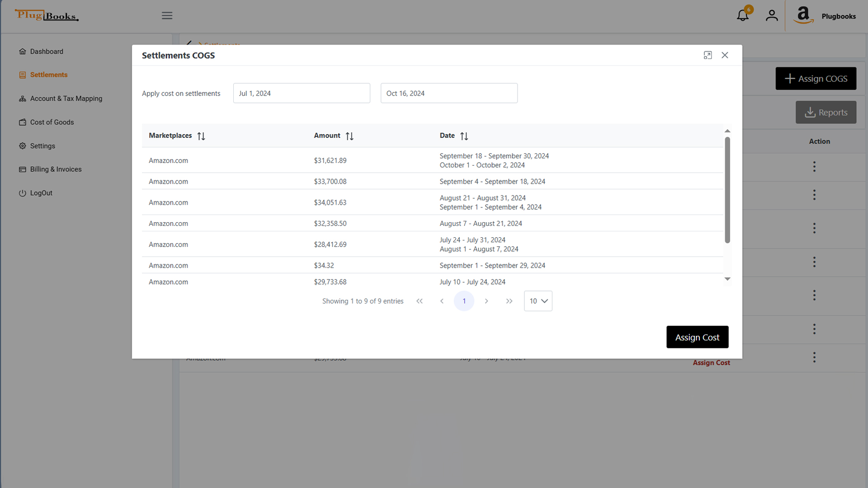Go to Account & Tax Mapping
This screenshot has width=868, height=488.
[66, 99]
